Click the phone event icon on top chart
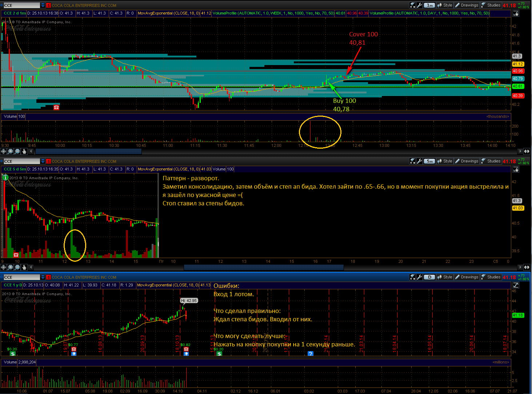Screen dimensions: 532x394 (x=56, y=107)
